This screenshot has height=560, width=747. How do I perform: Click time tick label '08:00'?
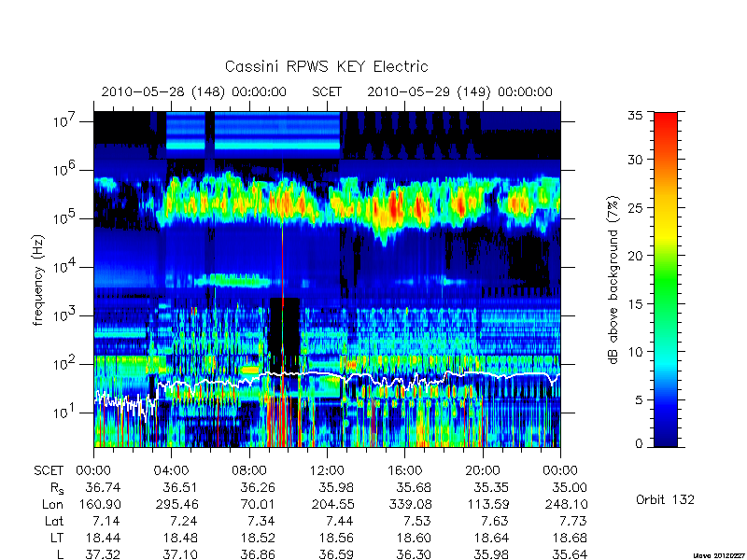[x=249, y=470]
